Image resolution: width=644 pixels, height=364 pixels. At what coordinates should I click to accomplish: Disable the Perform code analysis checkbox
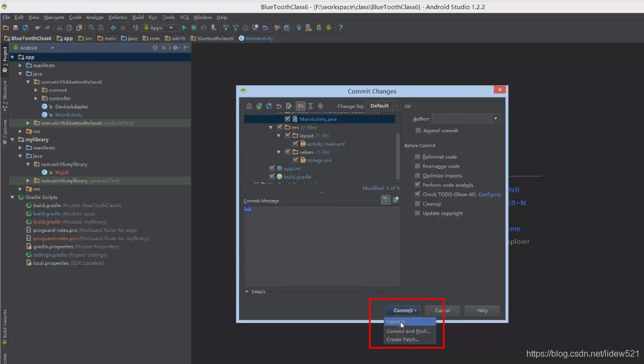418,184
